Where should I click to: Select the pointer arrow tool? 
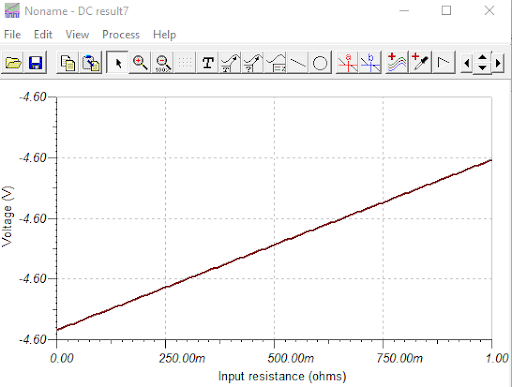click(x=117, y=63)
